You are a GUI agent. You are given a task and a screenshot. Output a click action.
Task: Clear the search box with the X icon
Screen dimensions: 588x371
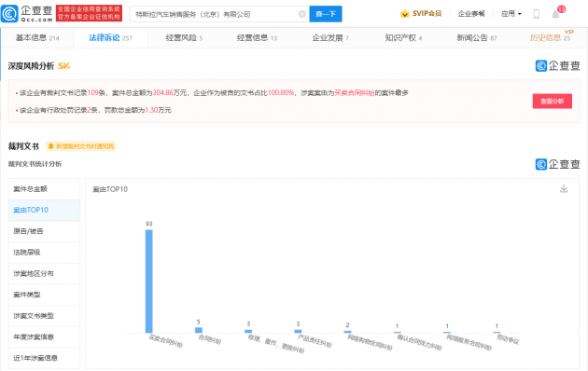click(301, 14)
